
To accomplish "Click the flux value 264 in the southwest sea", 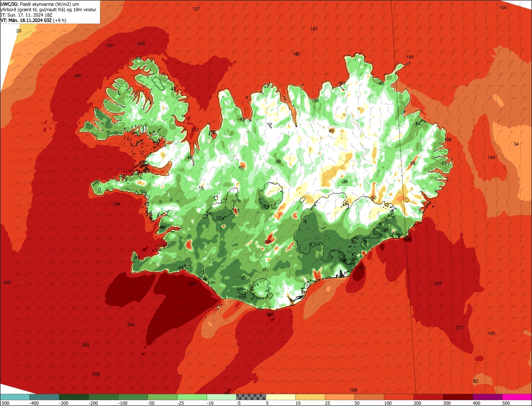I will (x=131, y=325).
